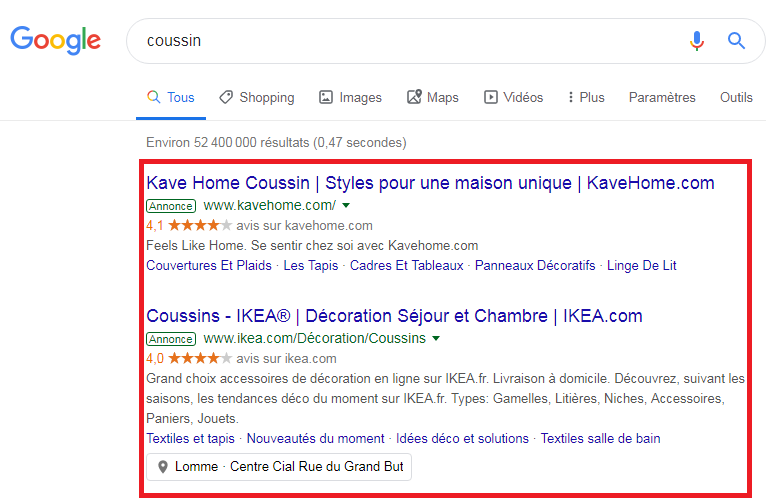Expand arrow next to ikea.com/Décoration/Coussins URL
Screen dimensions: 777x501
(x=436, y=338)
